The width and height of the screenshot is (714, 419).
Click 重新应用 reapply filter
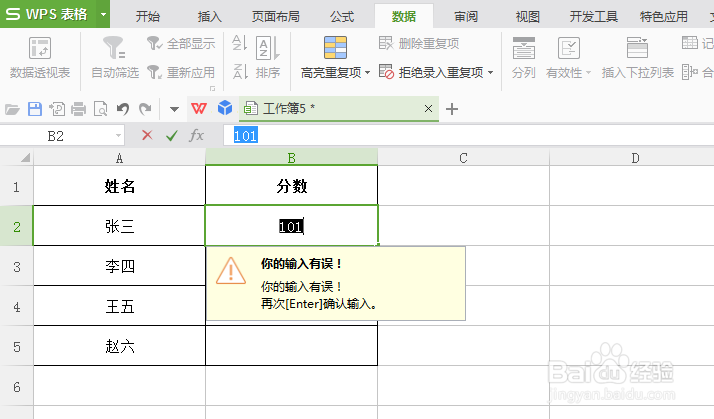pyautogui.click(x=181, y=72)
